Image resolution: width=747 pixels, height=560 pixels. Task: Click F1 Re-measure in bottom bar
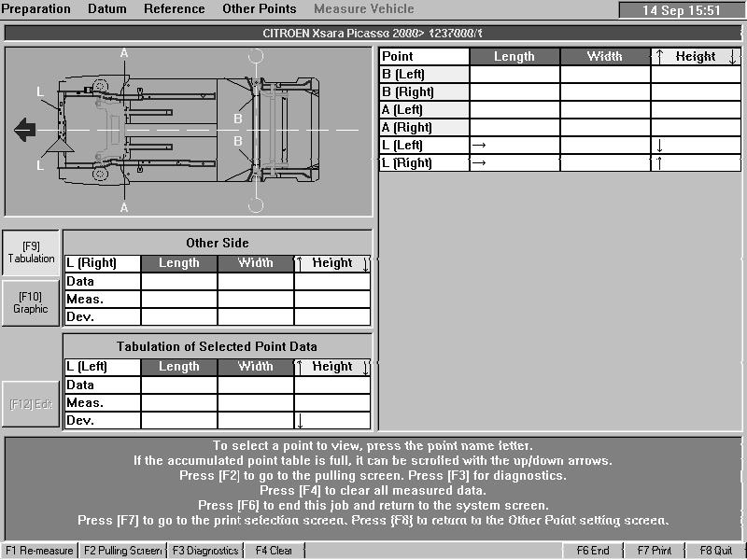click(x=39, y=551)
